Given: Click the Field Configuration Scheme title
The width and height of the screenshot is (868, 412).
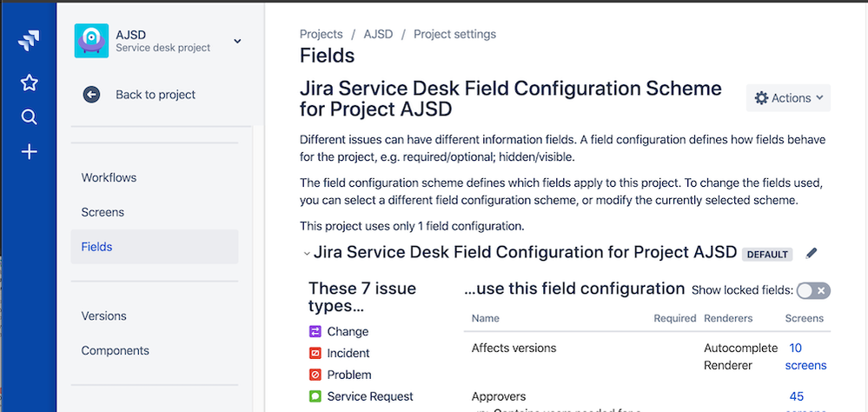Looking at the screenshot, I should coord(511,98).
